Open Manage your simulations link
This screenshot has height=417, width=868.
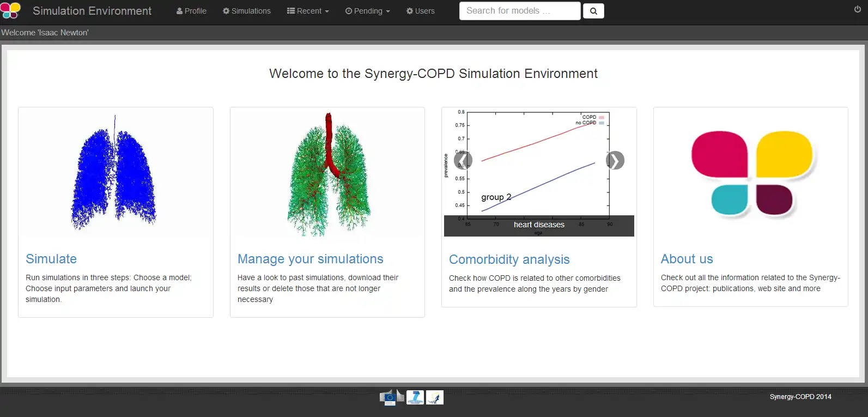pos(311,259)
